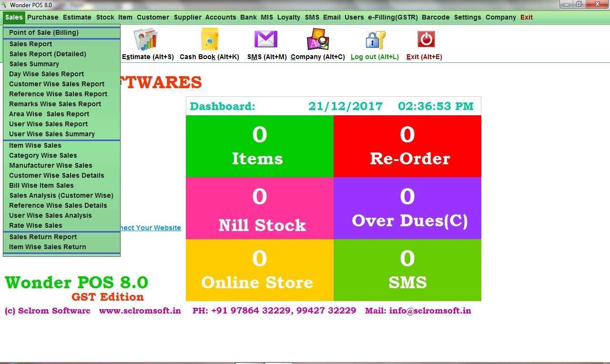Click the SMS envelope icon

(266, 39)
